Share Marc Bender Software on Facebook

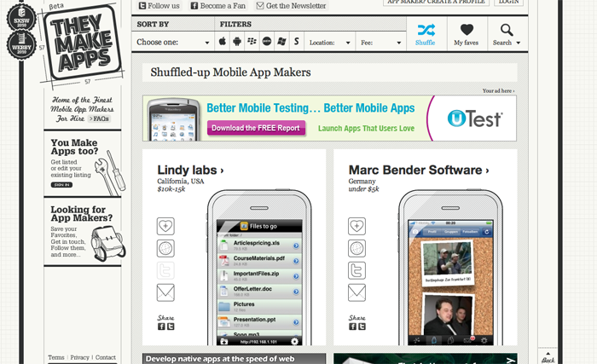point(352,326)
